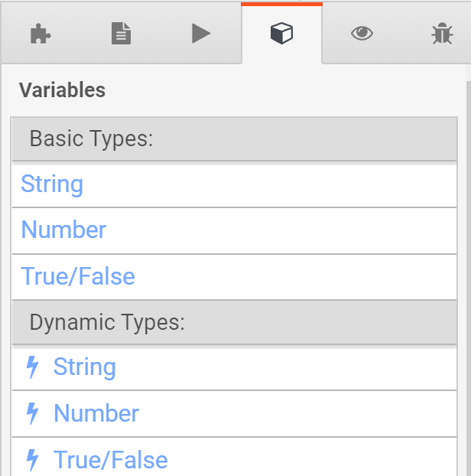Screen dimensions: 471x476
Task: Click lightning icon beside dynamic String
Action: click(32, 367)
